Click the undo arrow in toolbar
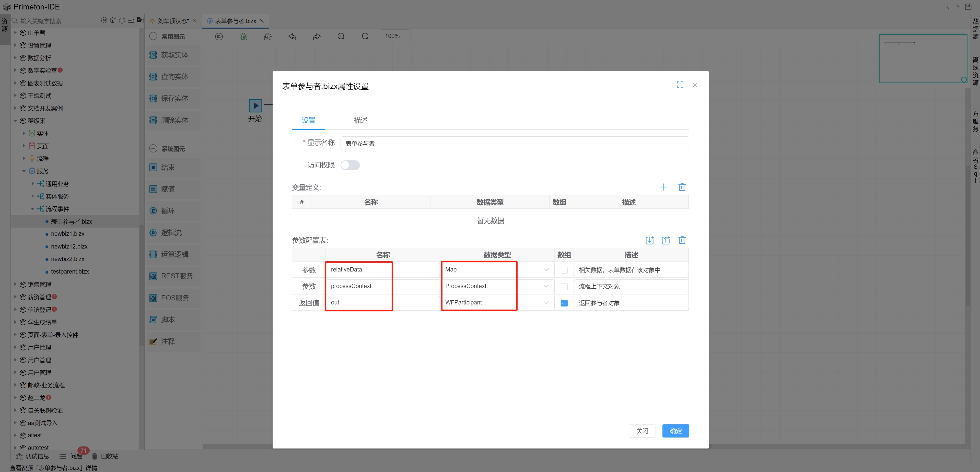The height and width of the screenshot is (472, 980). pyautogui.click(x=292, y=36)
